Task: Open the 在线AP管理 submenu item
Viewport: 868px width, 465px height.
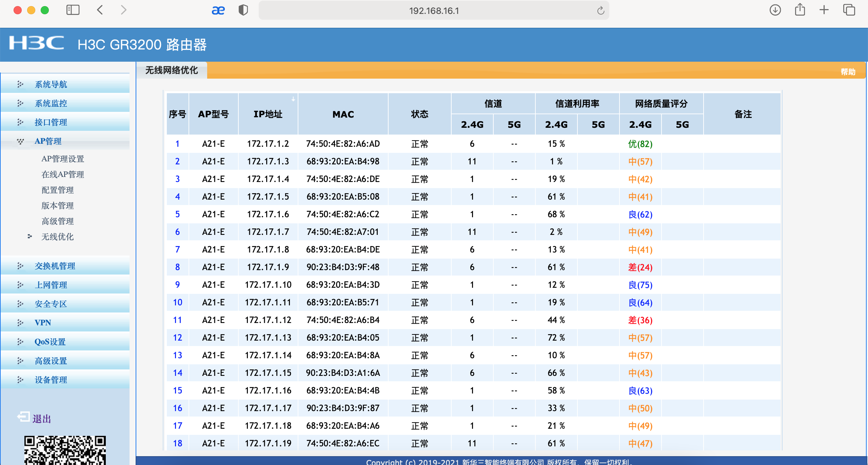Action: click(63, 175)
